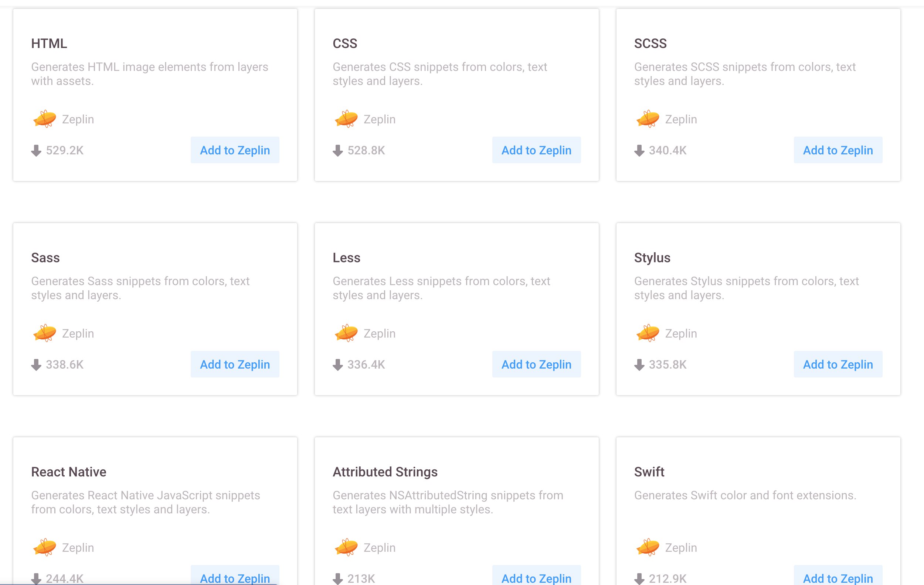This screenshot has height=585, width=924.
Task: Click the Zeplin logo icon in Less card
Action: [x=346, y=333]
